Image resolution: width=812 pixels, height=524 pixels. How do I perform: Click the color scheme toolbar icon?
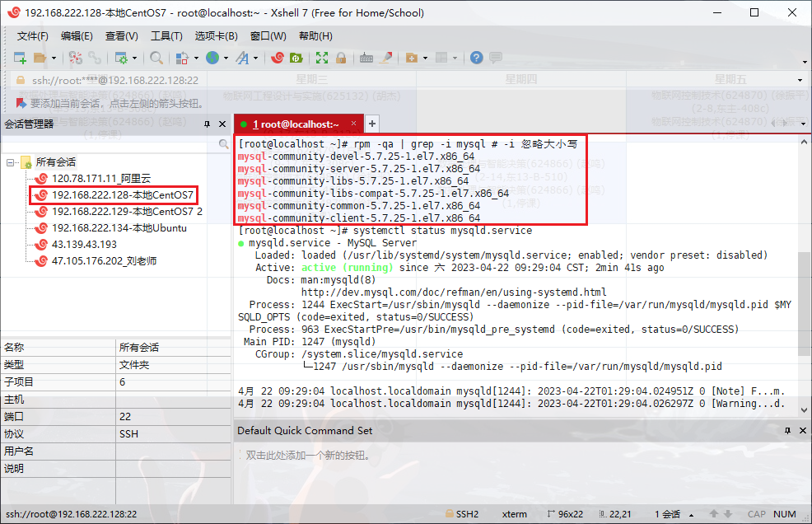coord(182,58)
